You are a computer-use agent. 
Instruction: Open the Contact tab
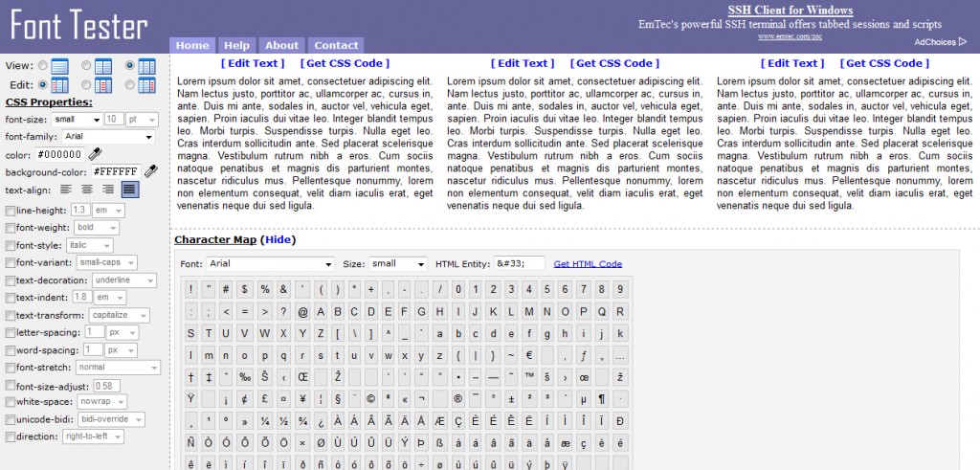click(x=336, y=45)
